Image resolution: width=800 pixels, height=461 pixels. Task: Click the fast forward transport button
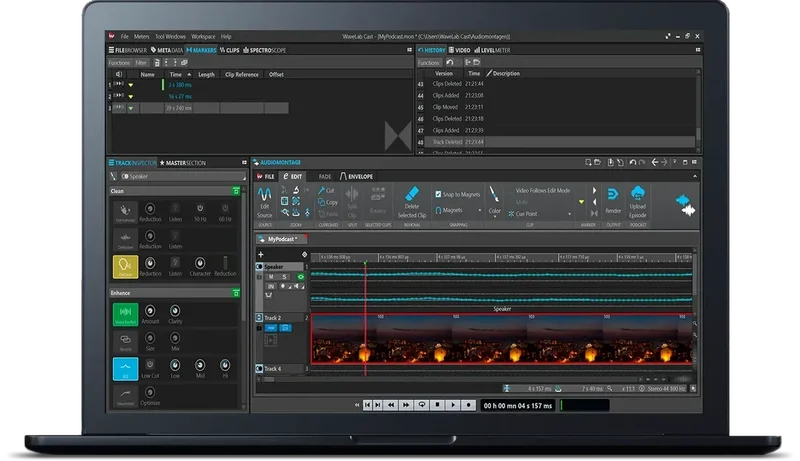pyautogui.click(x=406, y=405)
